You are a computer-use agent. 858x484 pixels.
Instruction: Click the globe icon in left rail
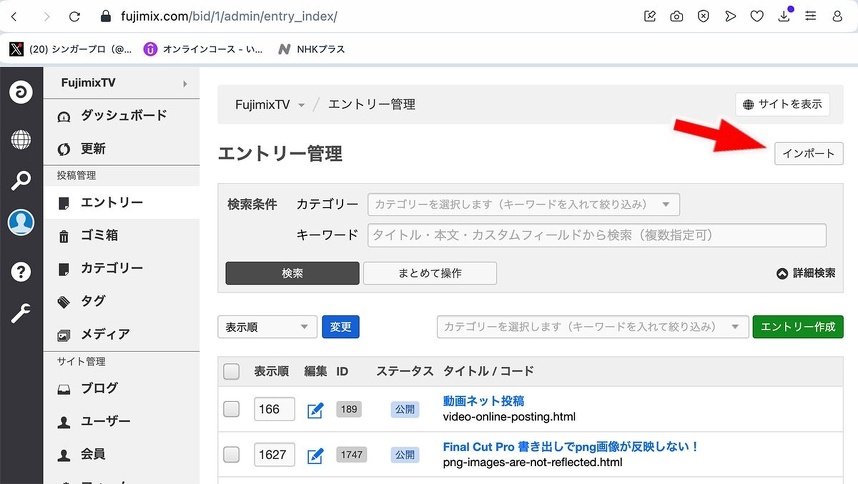click(x=21, y=139)
